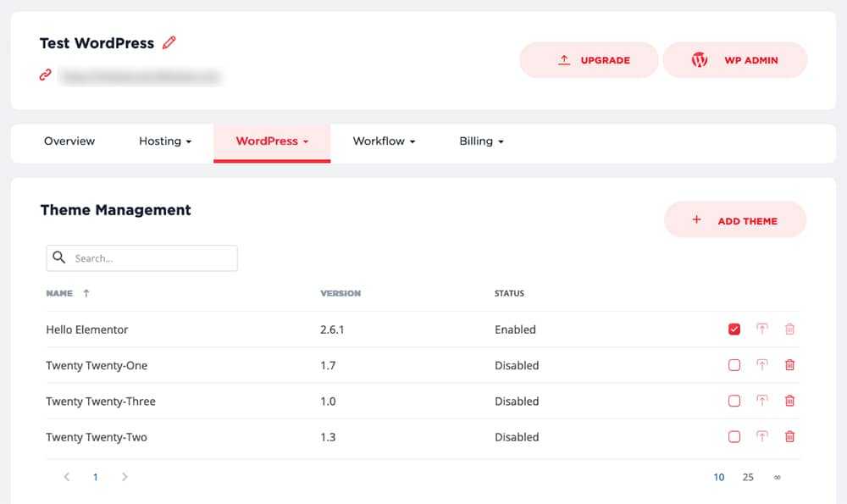Sort by STATUS column header
Viewport: 847px width, 504px height.
tap(509, 293)
